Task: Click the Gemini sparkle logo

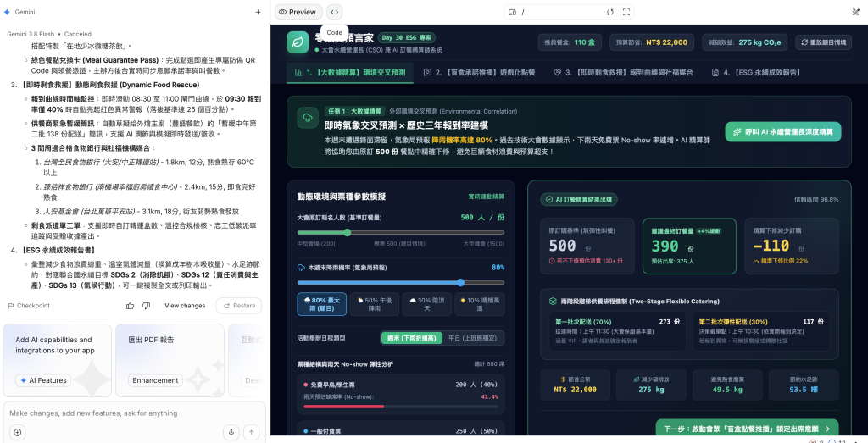Action: coord(7,12)
